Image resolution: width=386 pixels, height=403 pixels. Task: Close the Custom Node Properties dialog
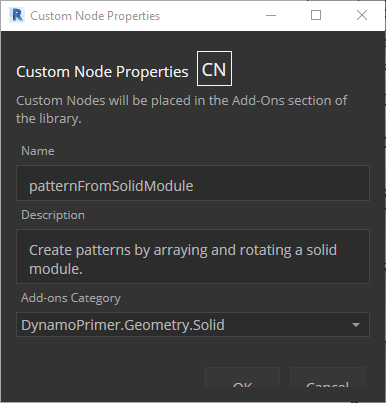[362, 15]
